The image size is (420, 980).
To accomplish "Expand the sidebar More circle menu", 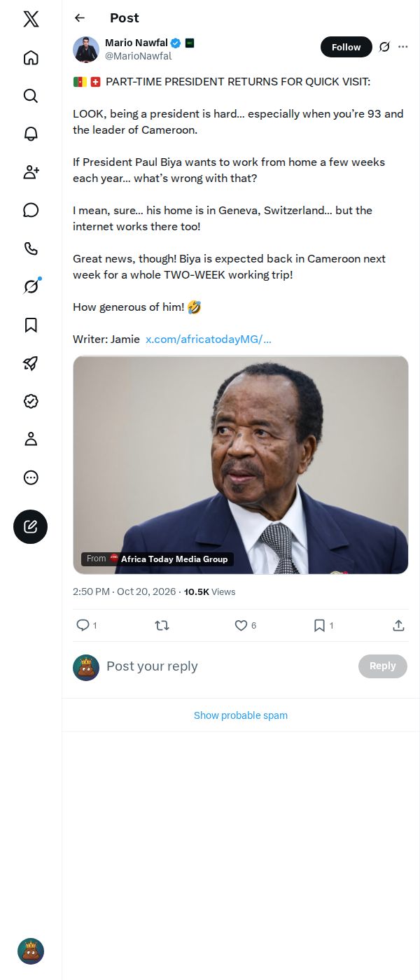I will click(31, 477).
